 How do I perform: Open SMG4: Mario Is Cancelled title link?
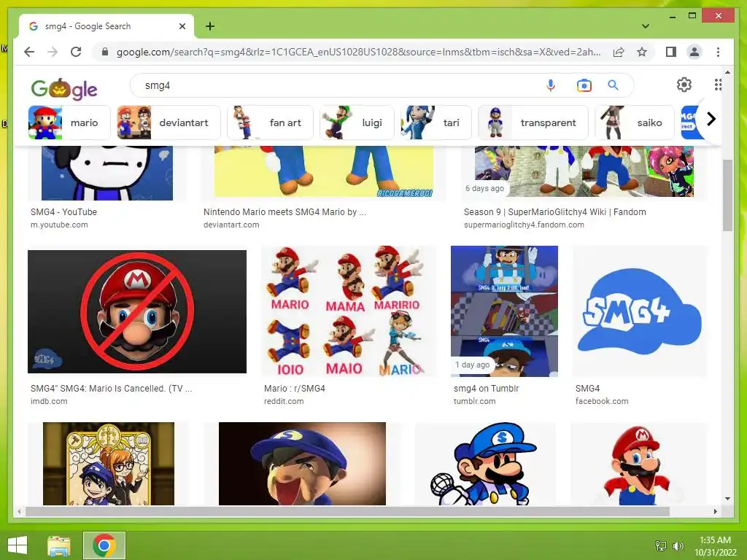(112, 389)
